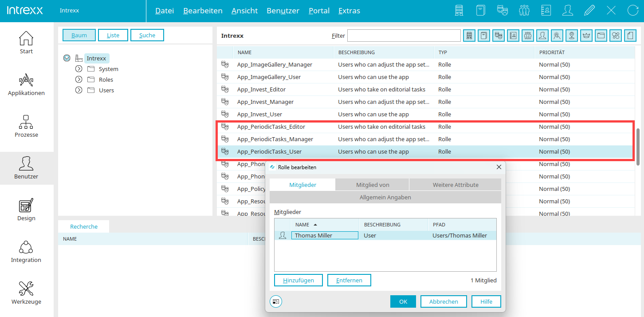The height and width of the screenshot is (317, 644).
Task: Open Hilfe in the role dialog
Action: tap(486, 301)
